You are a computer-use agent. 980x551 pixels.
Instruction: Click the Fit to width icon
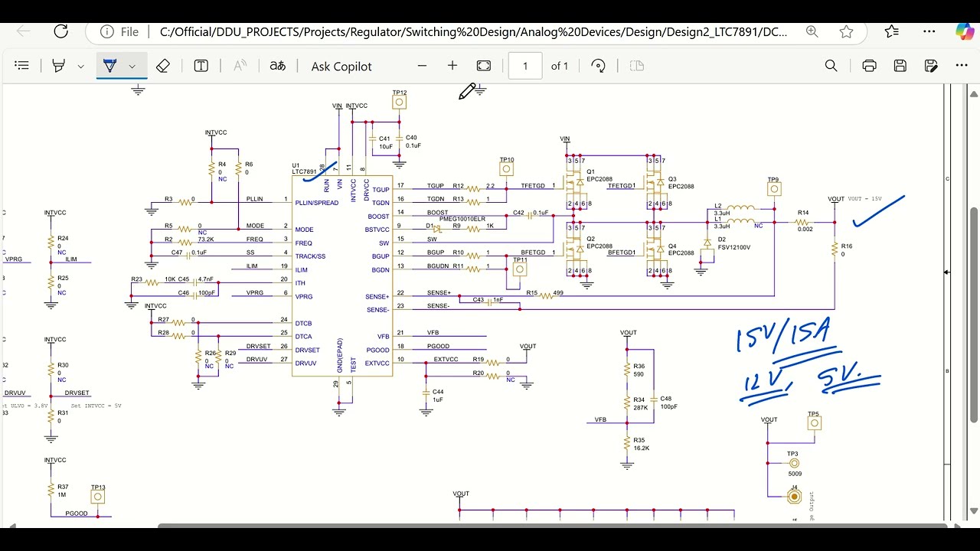pyautogui.click(x=484, y=66)
